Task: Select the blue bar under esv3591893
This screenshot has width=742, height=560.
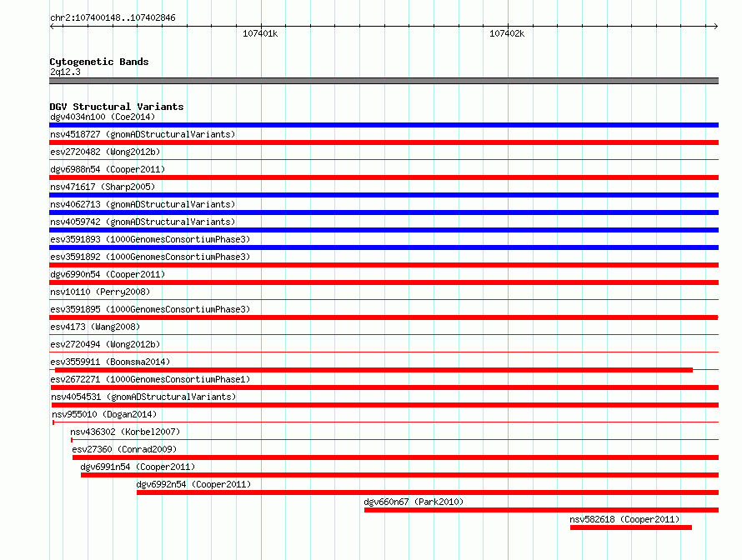Action: (x=384, y=247)
